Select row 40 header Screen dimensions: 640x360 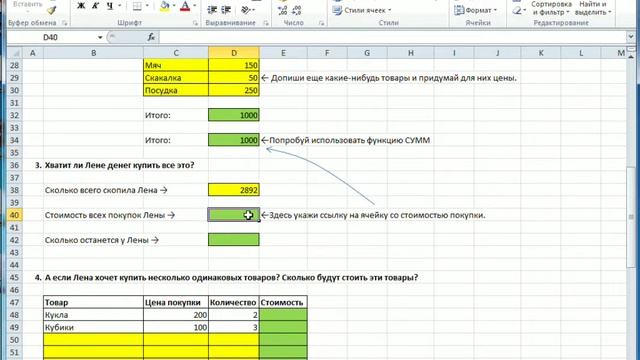14,215
